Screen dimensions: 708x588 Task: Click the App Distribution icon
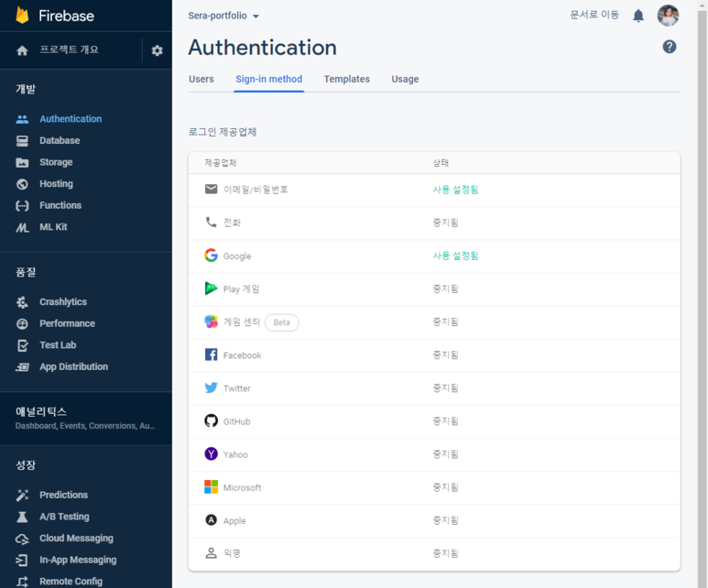tap(22, 367)
